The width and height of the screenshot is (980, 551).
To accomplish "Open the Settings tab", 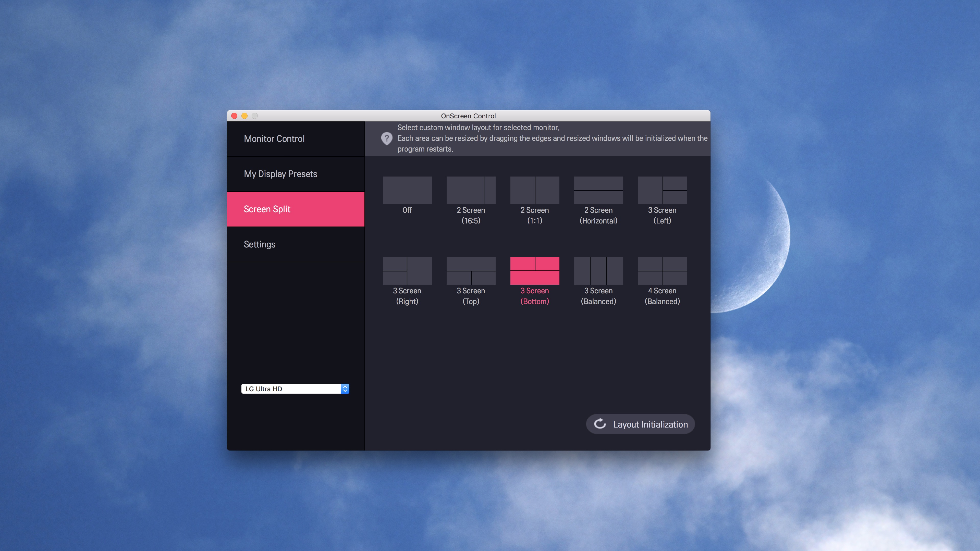I will tap(260, 244).
